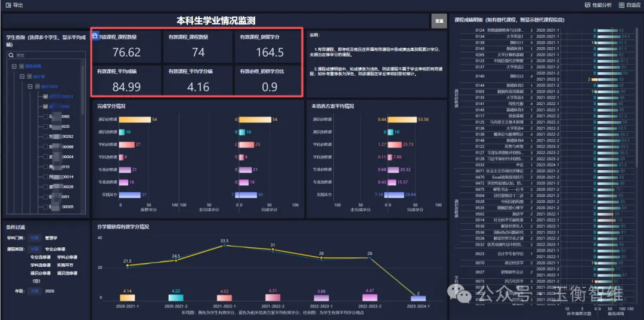Viewport: 644px width, 320px height.
Task: Filter by 通识选修课 course type
Action: [x=67, y=273]
